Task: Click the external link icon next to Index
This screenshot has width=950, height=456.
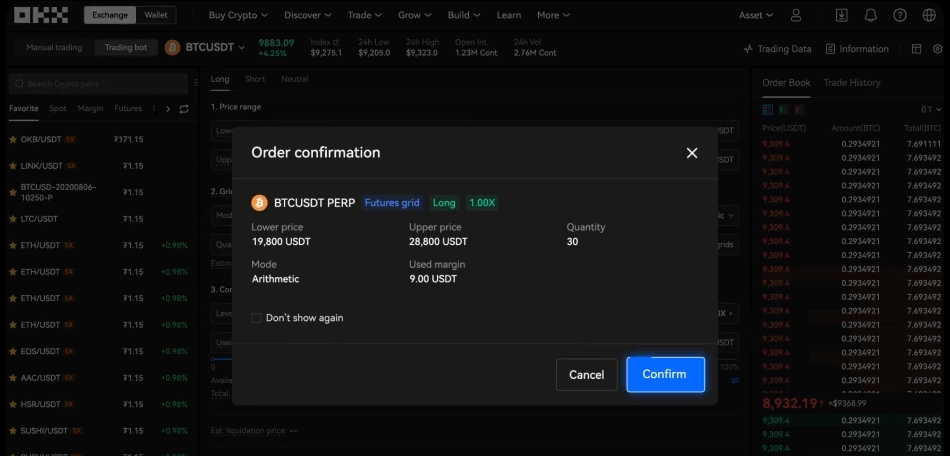Action: tap(336, 42)
